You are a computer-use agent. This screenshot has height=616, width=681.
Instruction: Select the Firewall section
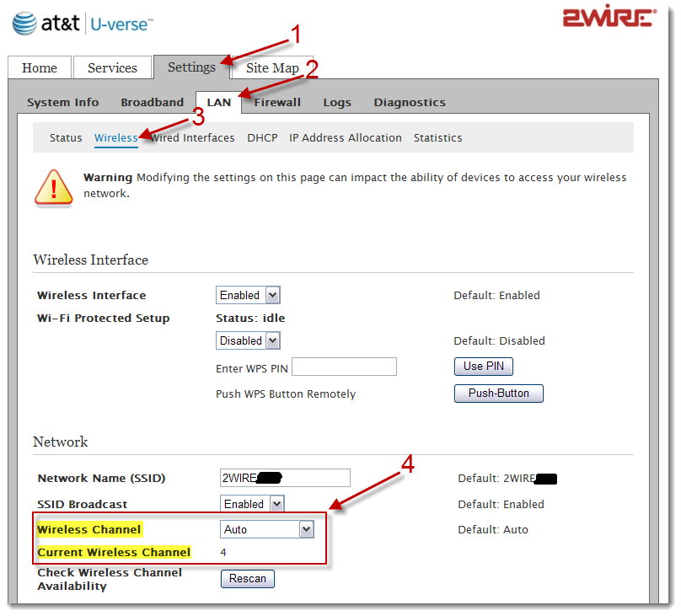pos(277,103)
